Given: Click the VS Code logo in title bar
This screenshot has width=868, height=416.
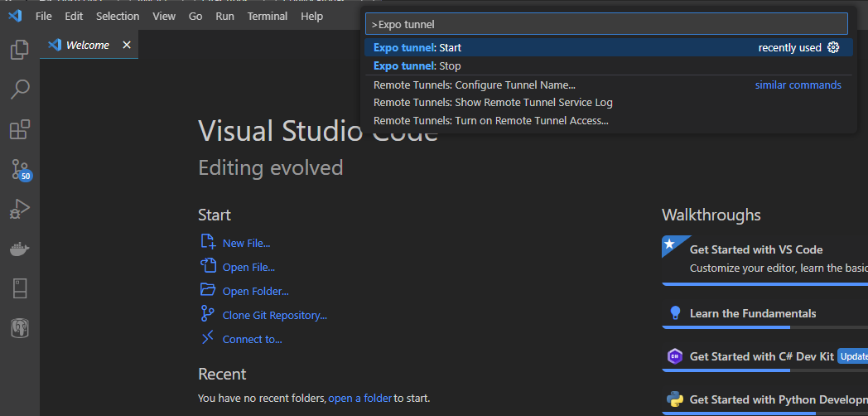Looking at the screenshot, I should 15,16.
